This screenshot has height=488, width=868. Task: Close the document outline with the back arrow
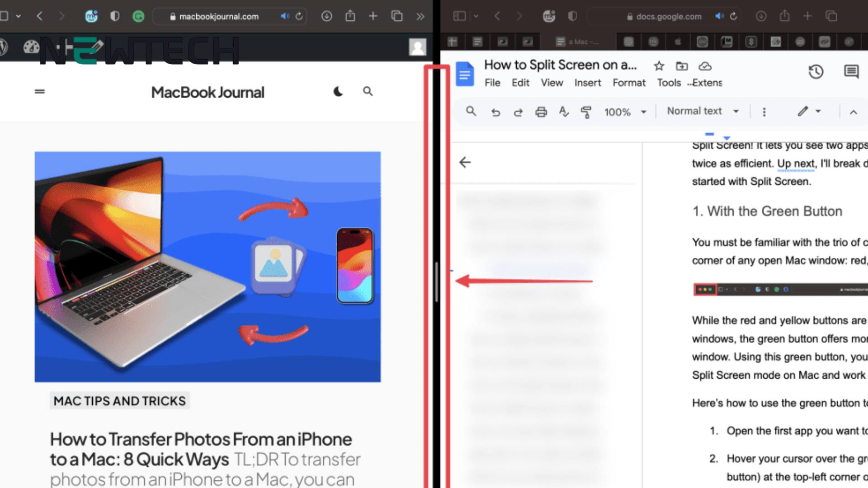tap(465, 162)
